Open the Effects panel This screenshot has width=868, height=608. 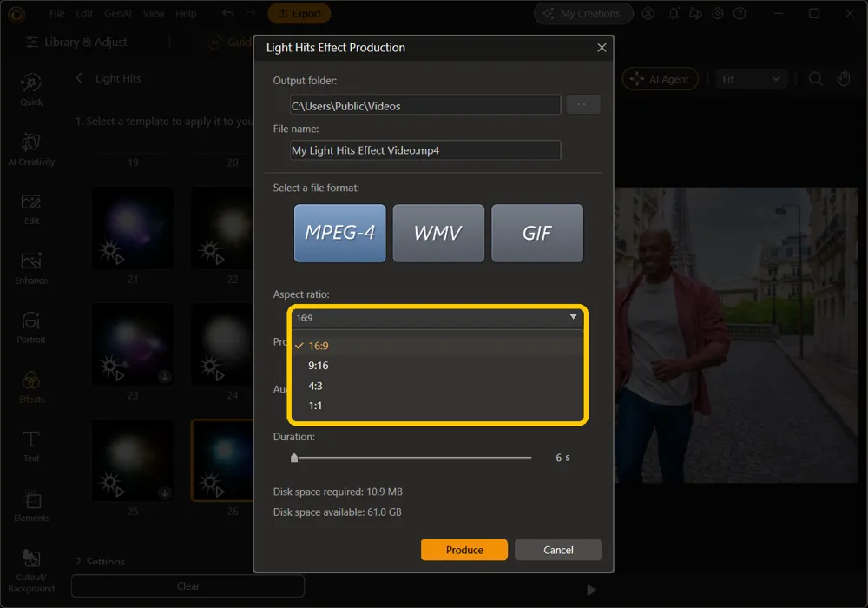pyautogui.click(x=31, y=387)
